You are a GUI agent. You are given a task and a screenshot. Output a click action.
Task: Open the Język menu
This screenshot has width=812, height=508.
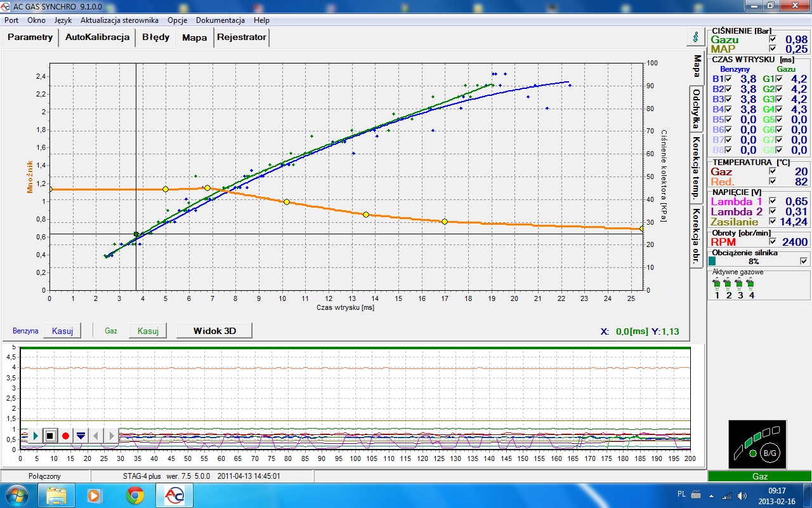(63, 20)
